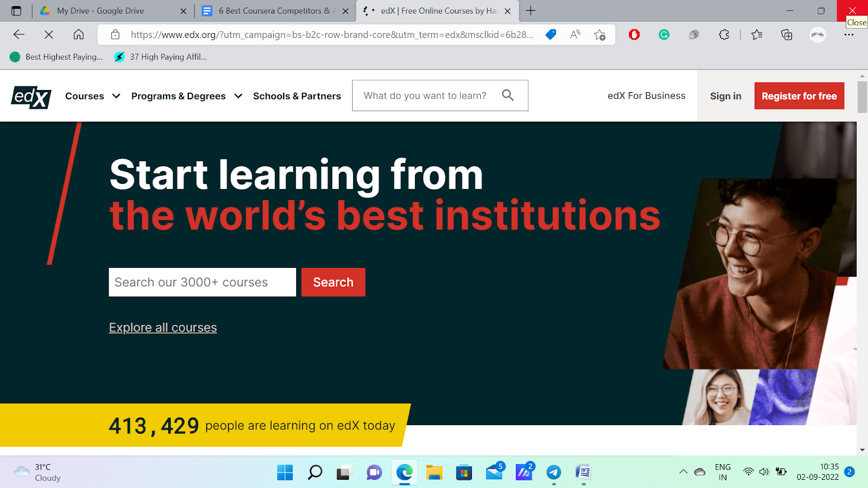This screenshot has height=488, width=868.
Task: Open the weather widget showing 31°C
Action: coord(37,472)
